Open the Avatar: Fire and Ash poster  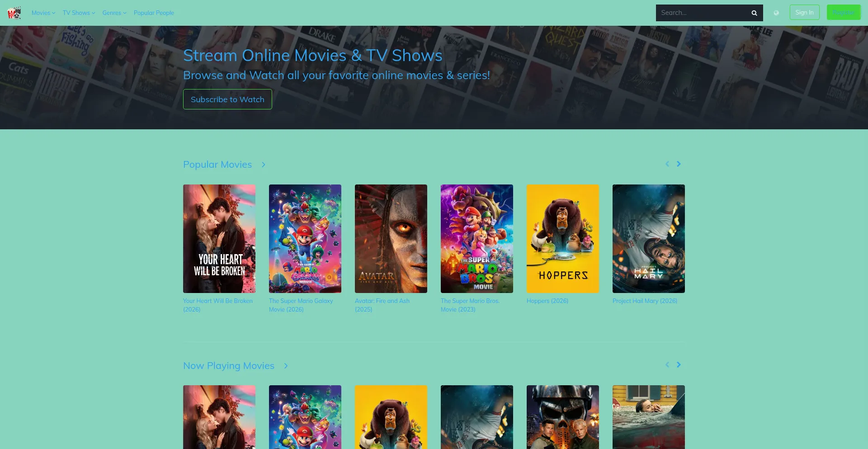pos(391,239)
